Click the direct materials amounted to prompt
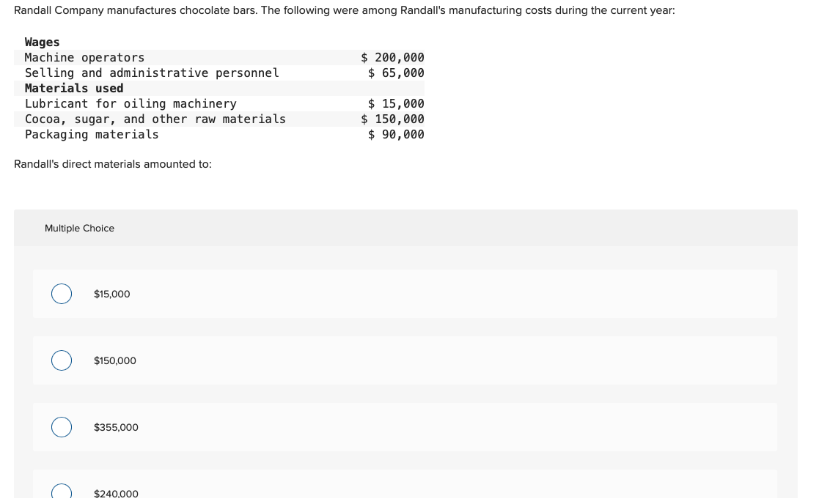830x504 pixels. (113, 164)
